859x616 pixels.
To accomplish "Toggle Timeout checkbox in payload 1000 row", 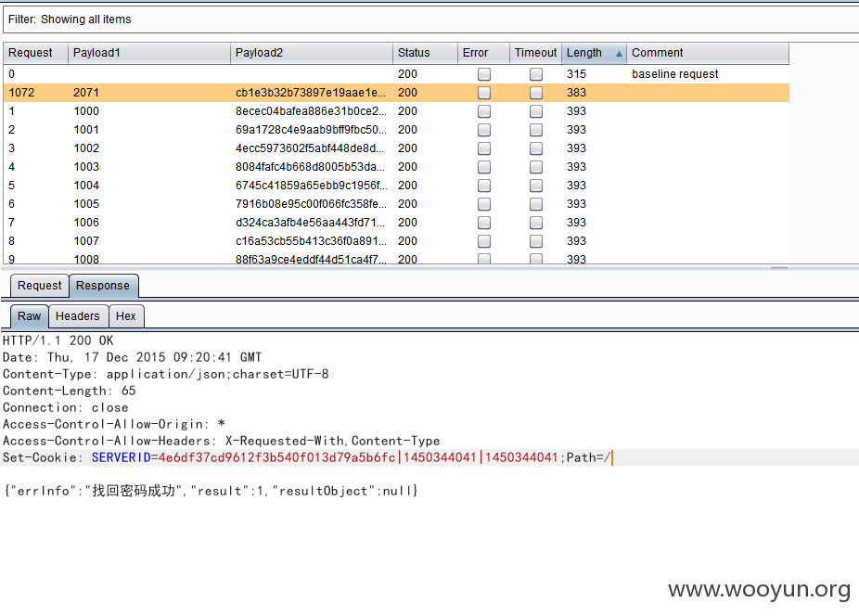I will [x=536, y=111].
